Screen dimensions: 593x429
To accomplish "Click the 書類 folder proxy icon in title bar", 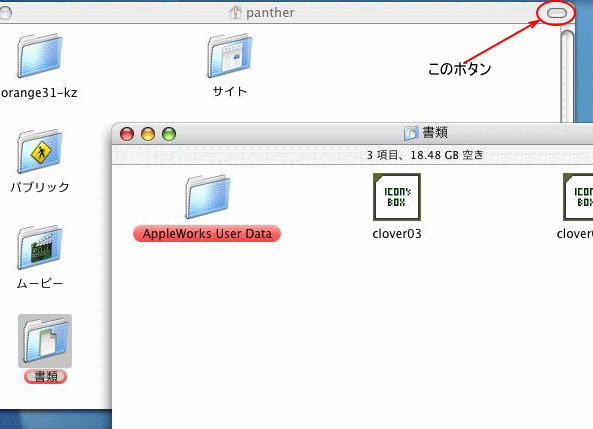I will pyautogui.click(x=411, y=133).
